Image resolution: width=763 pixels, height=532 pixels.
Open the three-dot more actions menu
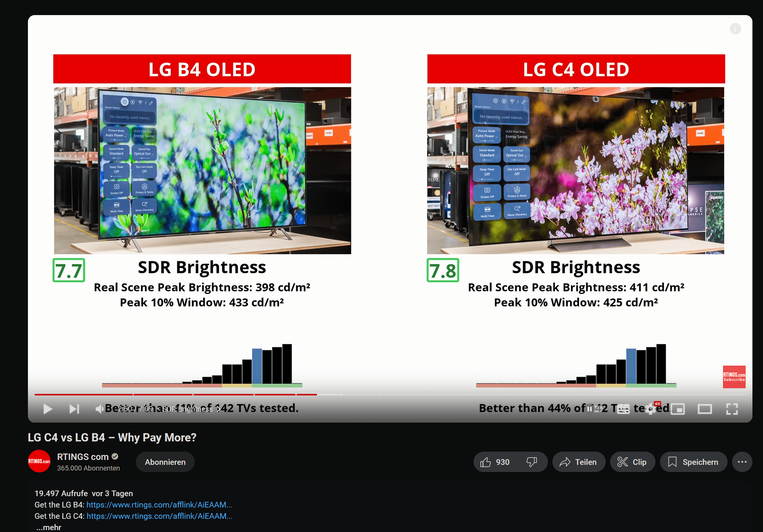pos(742,462)
